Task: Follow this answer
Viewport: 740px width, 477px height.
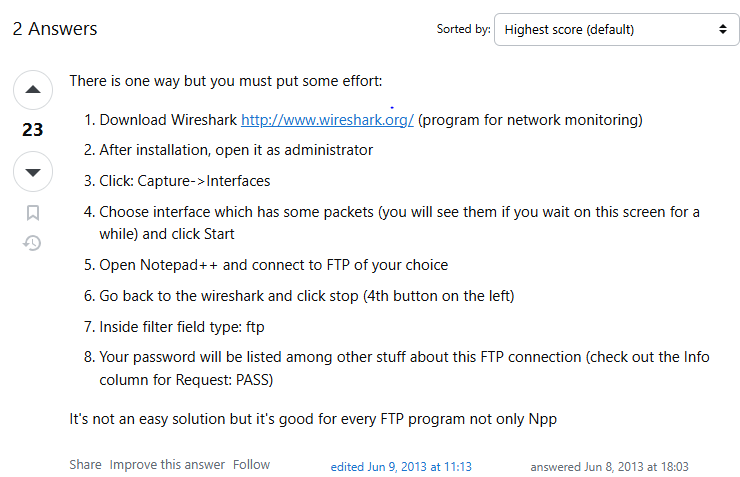Action: point(251,464)
